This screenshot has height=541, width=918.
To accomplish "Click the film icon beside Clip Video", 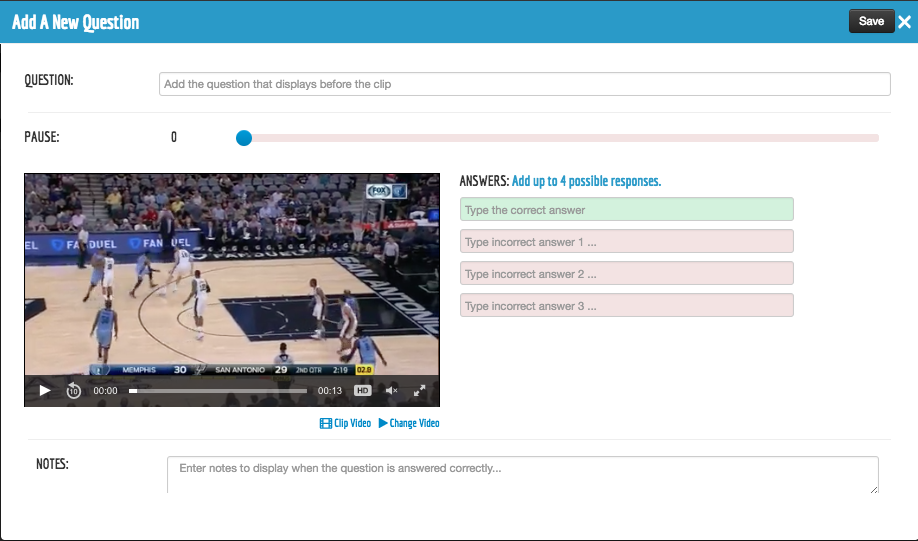I will [325, 423].
